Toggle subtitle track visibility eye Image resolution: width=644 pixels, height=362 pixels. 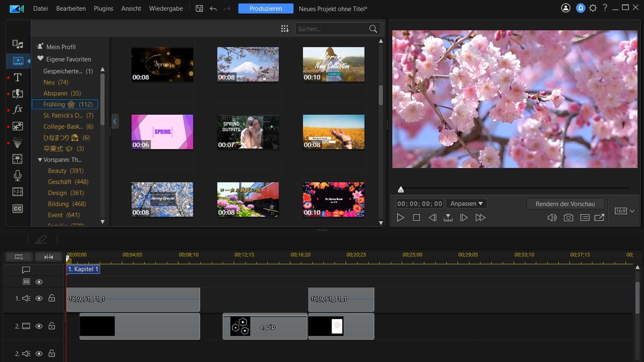pos(39,282)
